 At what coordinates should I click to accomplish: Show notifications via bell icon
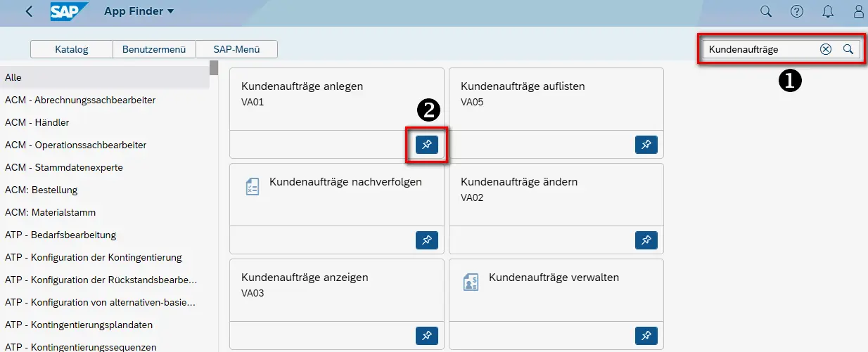(x=828, y=11)
